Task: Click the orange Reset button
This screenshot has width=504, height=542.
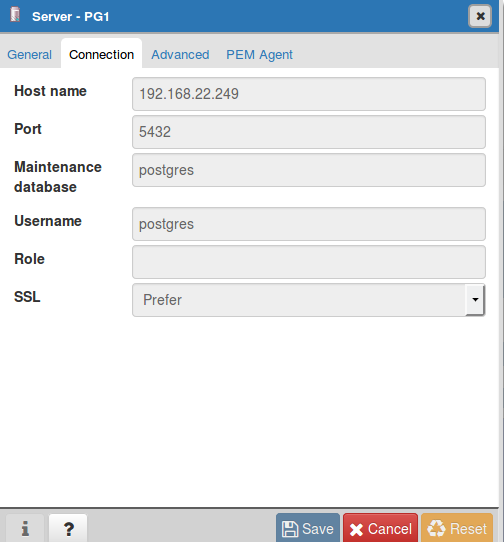Action: 457,528
